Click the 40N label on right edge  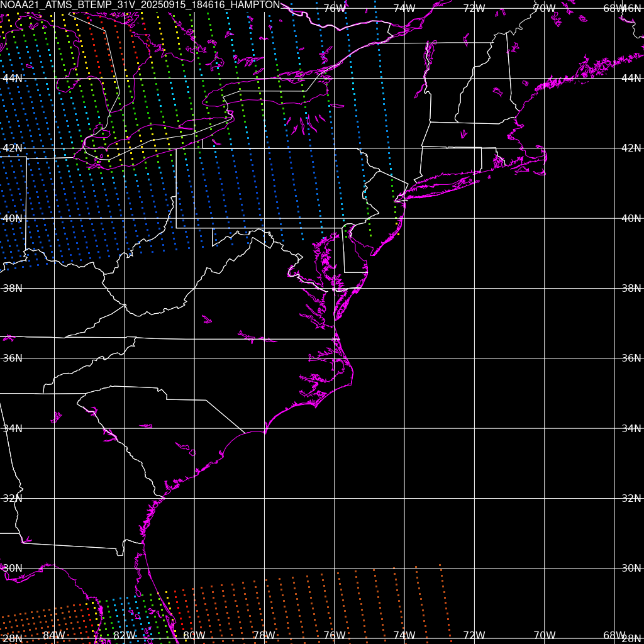click(631, 218)
